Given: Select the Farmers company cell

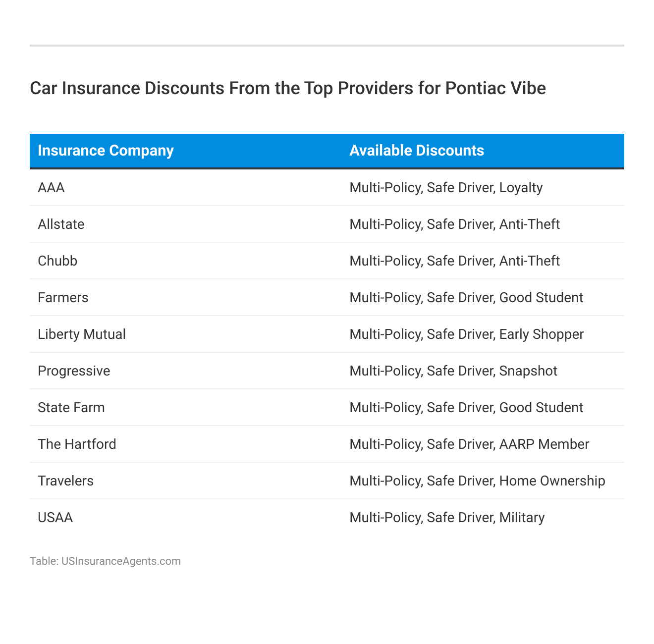Looking at the screenshot, I should (63, 298).
